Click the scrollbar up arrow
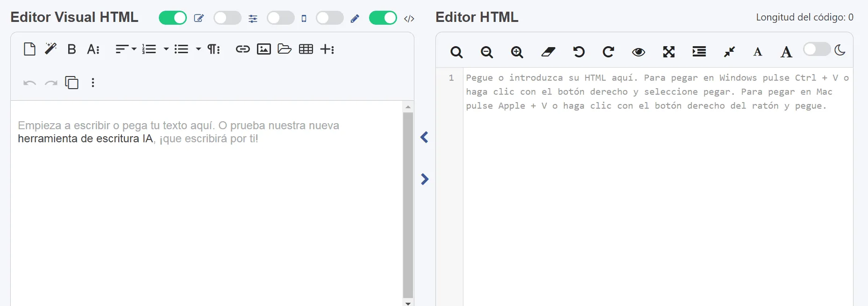This screenshot has width=868, height=306. 408,107
